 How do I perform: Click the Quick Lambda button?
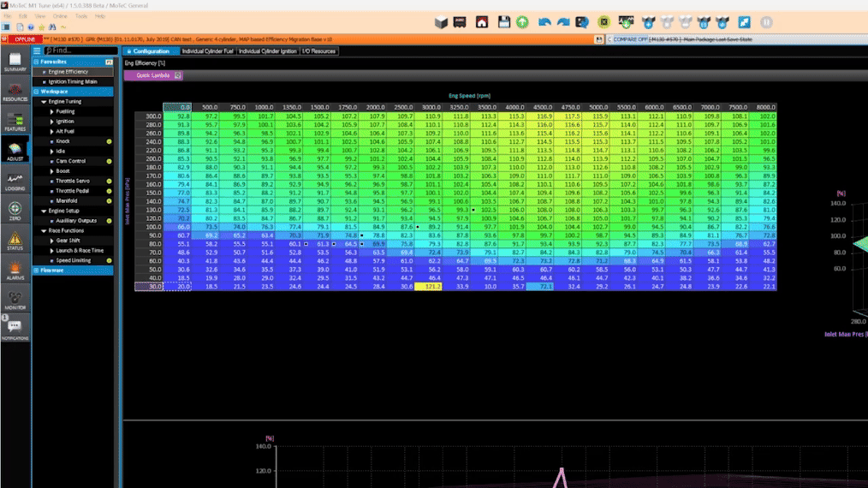(x=152, y=75)
